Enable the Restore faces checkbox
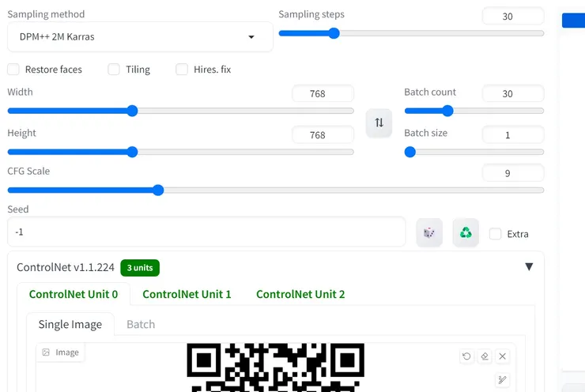Screen dimensions: 585x392 click(x=13, y=70)
